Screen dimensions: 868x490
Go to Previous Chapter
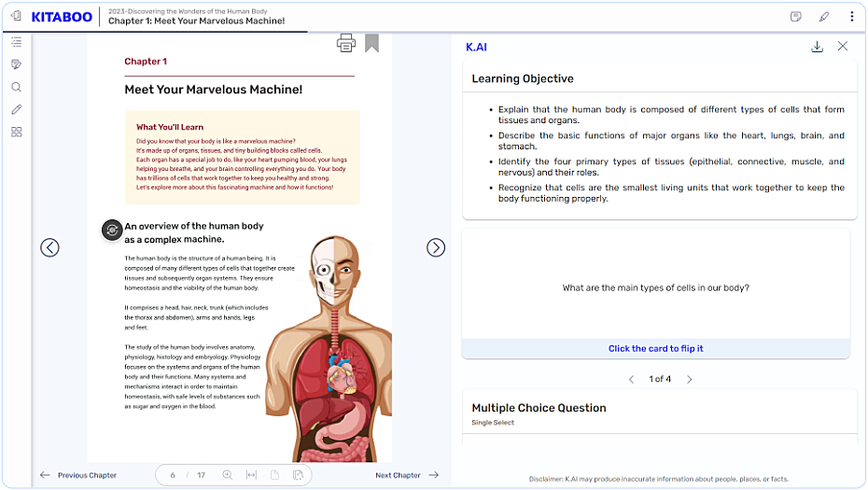[78, 475]
